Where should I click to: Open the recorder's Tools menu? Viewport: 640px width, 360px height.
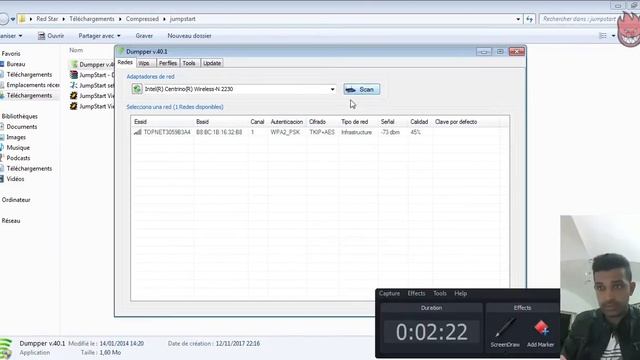tap(440, 293)
